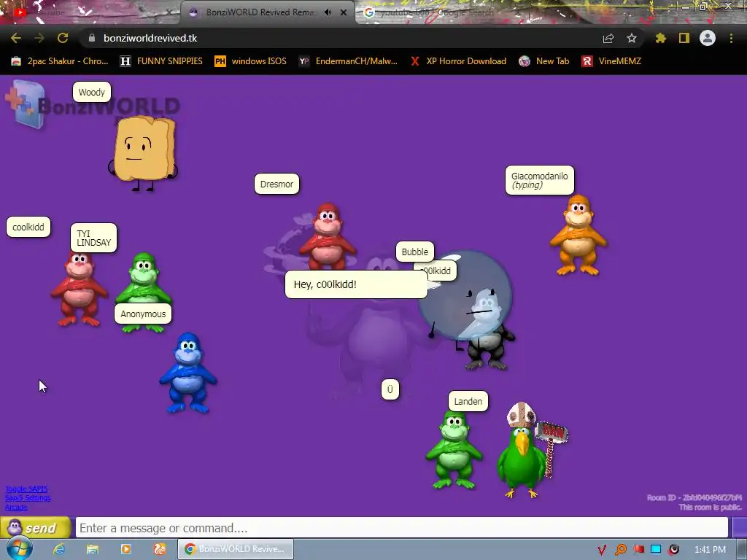Open the EndermanCH/Malw... bookmark
Screen dimensions: 747x560
pyautogui.click(x=348, y=61)
